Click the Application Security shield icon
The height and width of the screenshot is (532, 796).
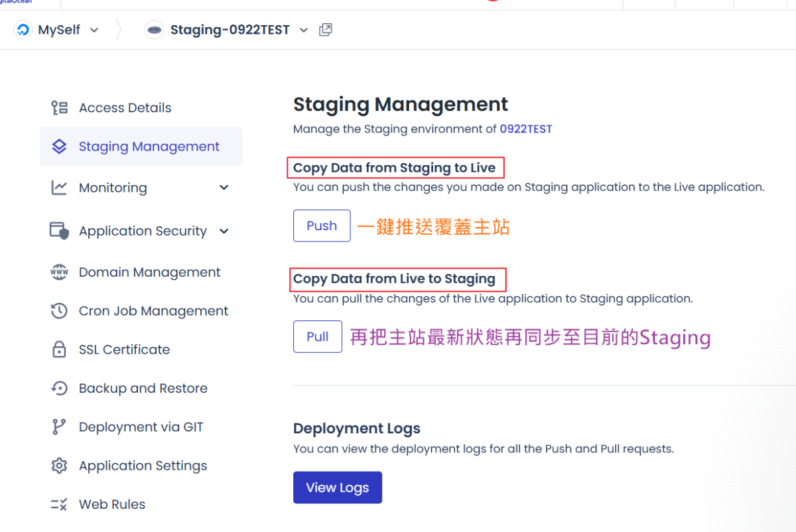(59, 230)
